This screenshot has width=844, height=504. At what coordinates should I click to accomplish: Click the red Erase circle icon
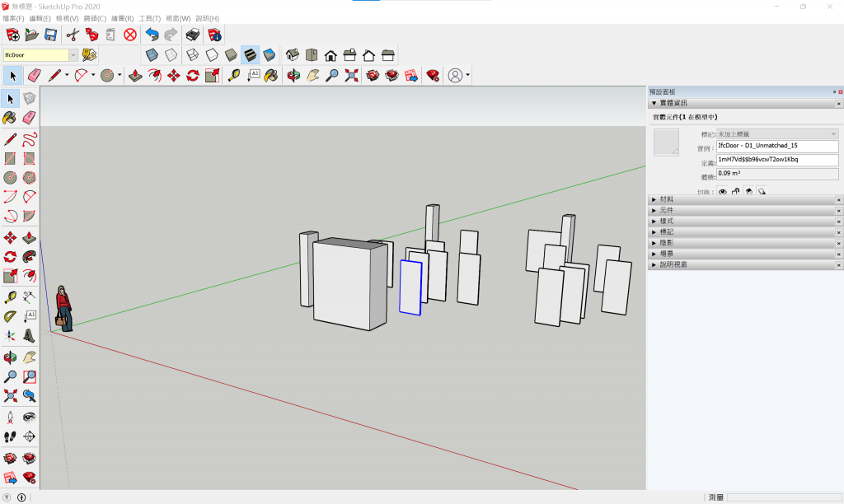[130, 35]
